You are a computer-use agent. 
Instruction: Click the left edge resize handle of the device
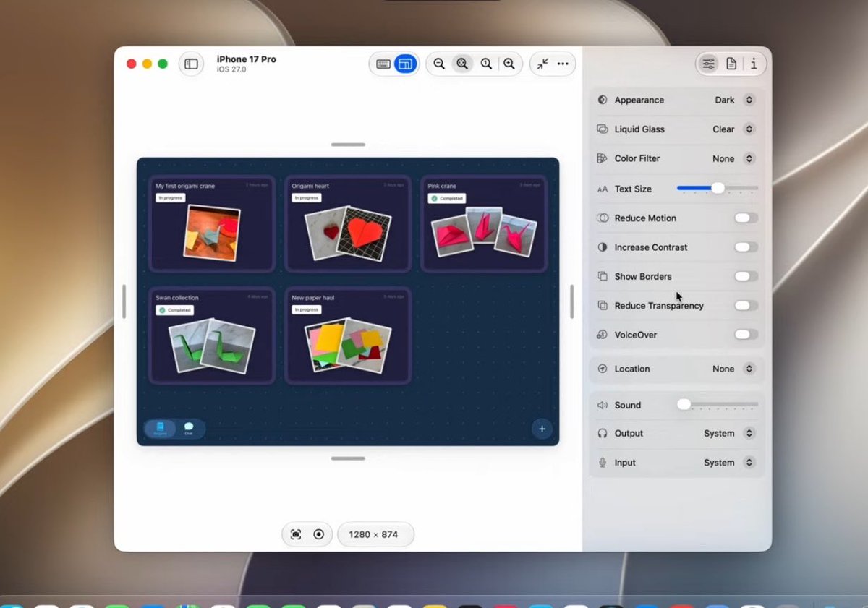click(124, 301)
